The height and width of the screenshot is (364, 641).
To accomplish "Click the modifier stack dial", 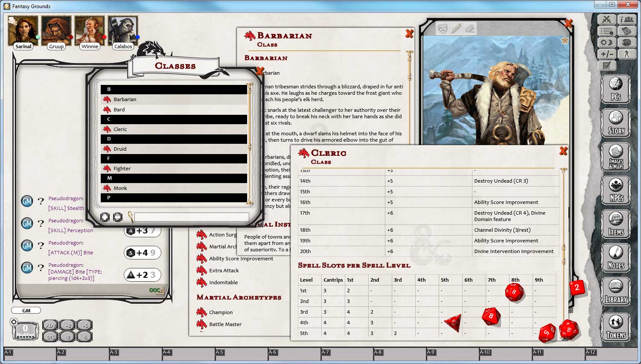I will pos(25,329).
